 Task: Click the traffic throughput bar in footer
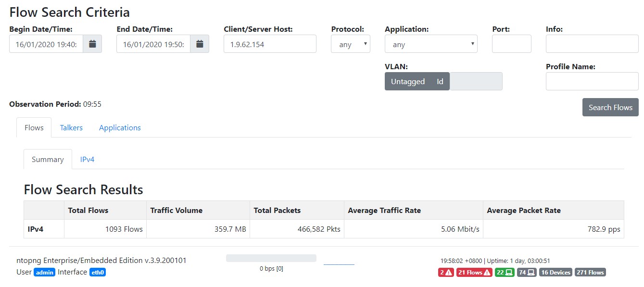(x=271, y=258)
